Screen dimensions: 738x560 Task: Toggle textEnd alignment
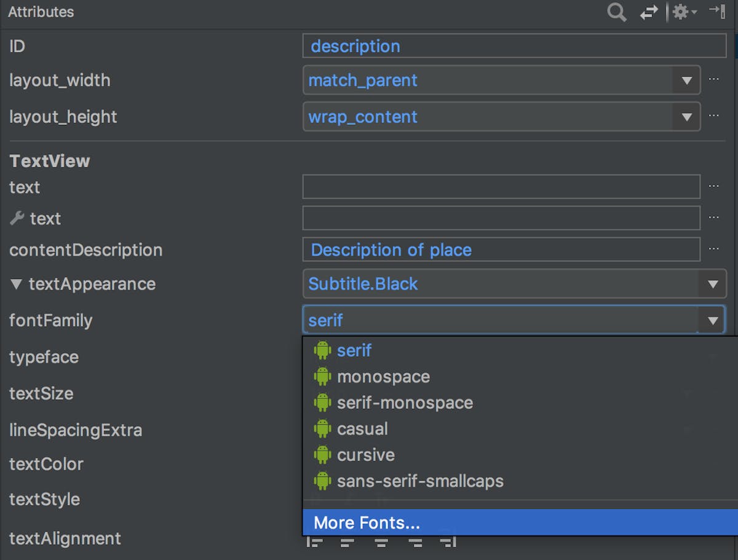coord(415,543)
